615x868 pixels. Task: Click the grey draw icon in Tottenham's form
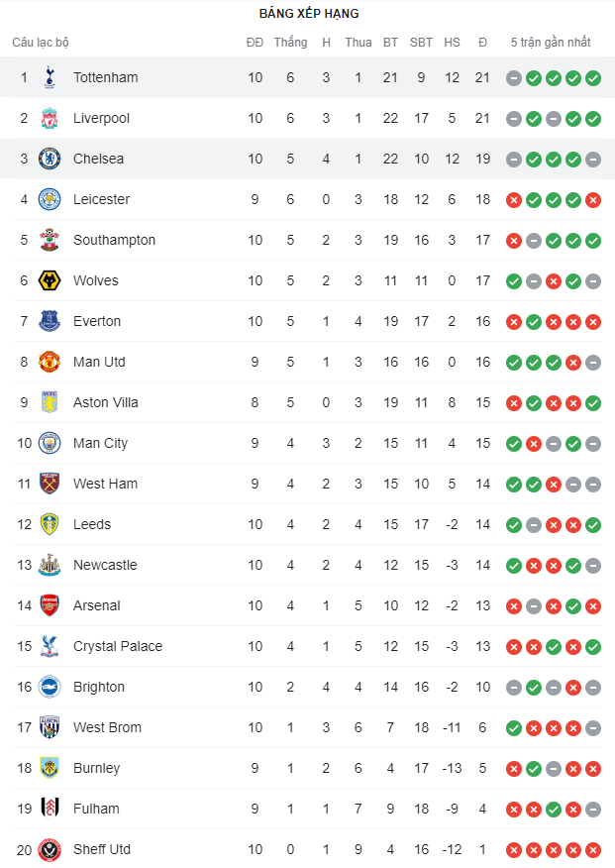click(x=514, y=78)
